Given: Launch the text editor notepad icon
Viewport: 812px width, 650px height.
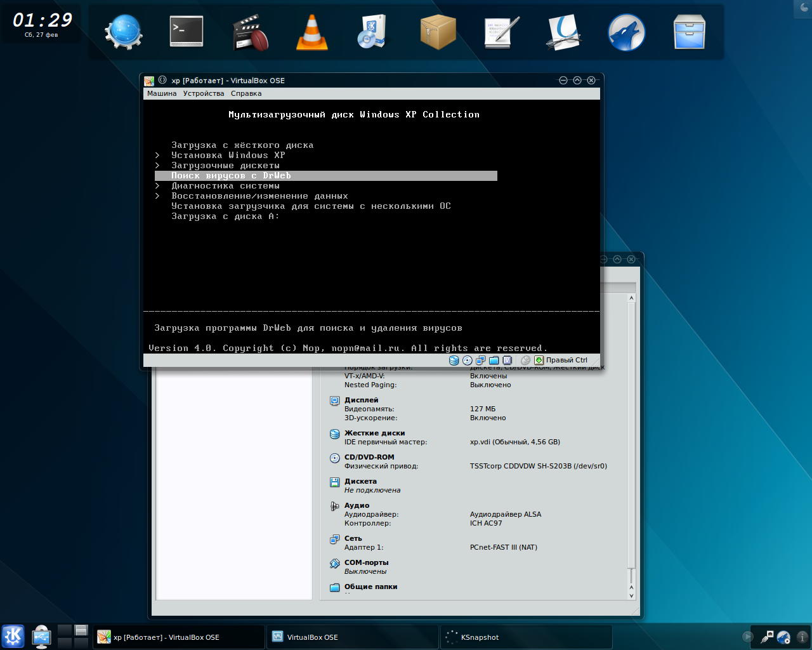Looking at the screenshot, I should [x=501, y=32].
